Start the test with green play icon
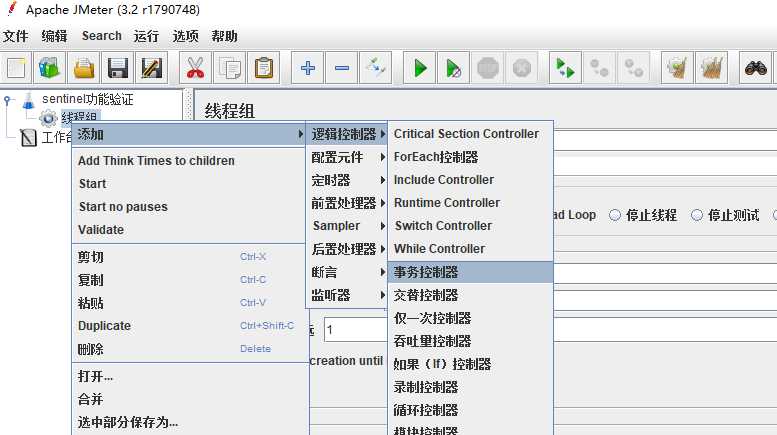 (420, 67)
